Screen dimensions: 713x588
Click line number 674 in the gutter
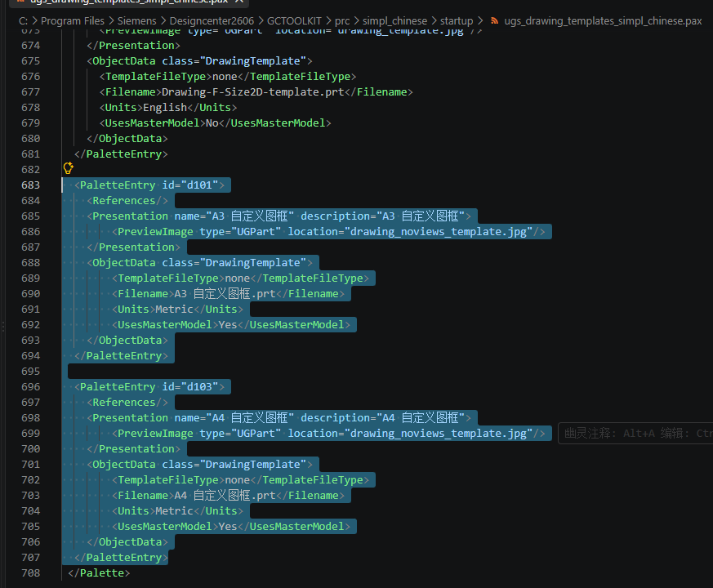pyautogui.click(x=30, y=46)
